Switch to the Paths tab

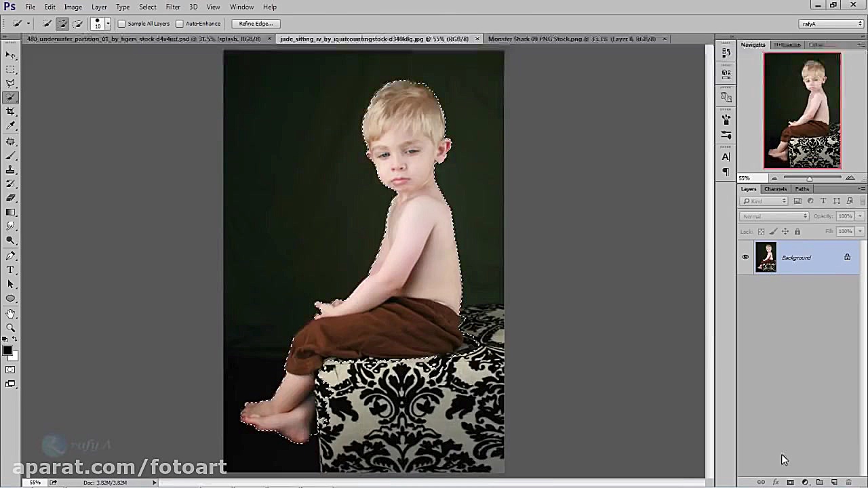802,189
